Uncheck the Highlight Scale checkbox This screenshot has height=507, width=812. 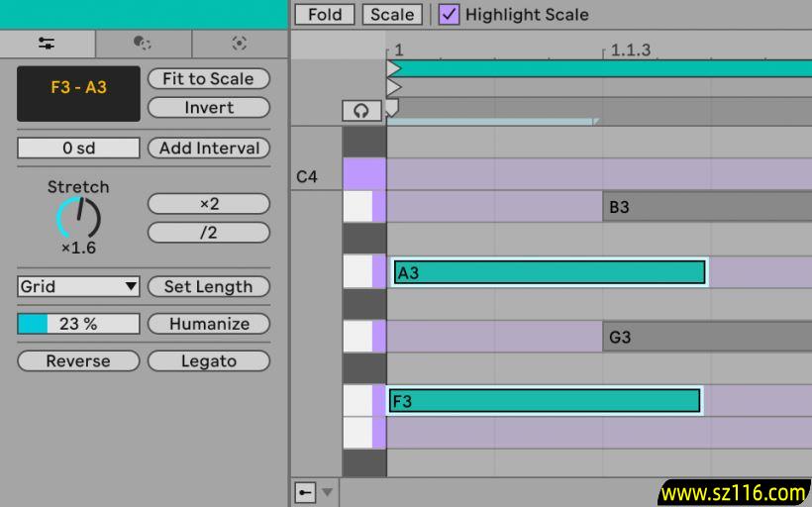(x=450, y=14)
